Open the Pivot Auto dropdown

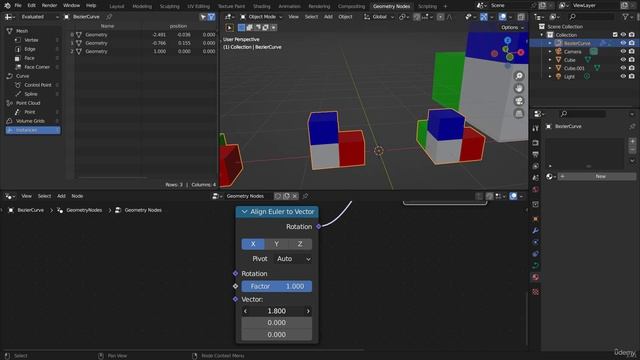tap(293, 259)
